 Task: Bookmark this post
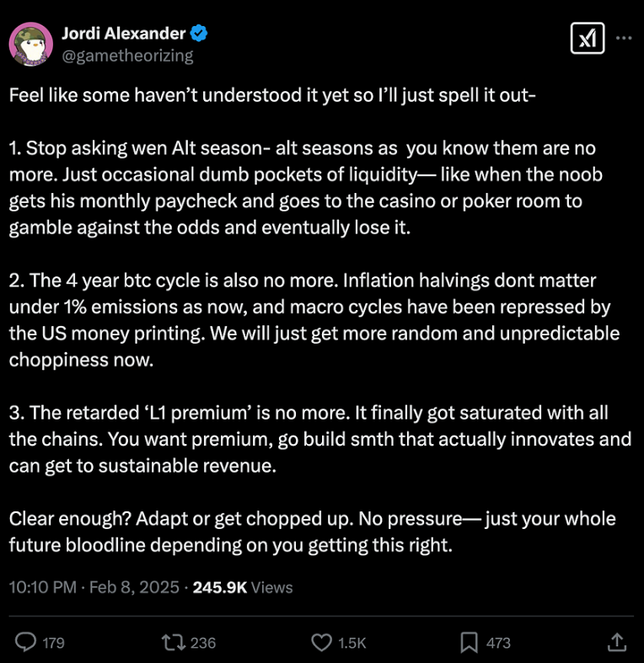pos(469,642)
